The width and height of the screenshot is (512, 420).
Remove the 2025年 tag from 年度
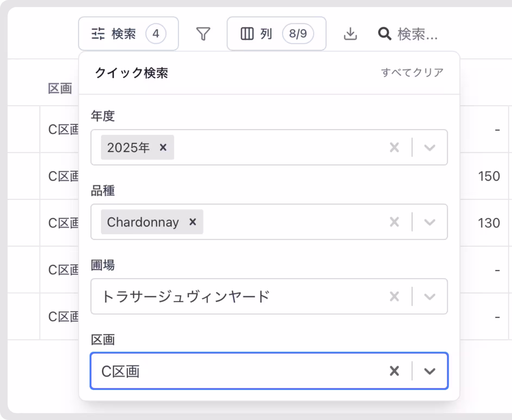(x=163, y=147)
